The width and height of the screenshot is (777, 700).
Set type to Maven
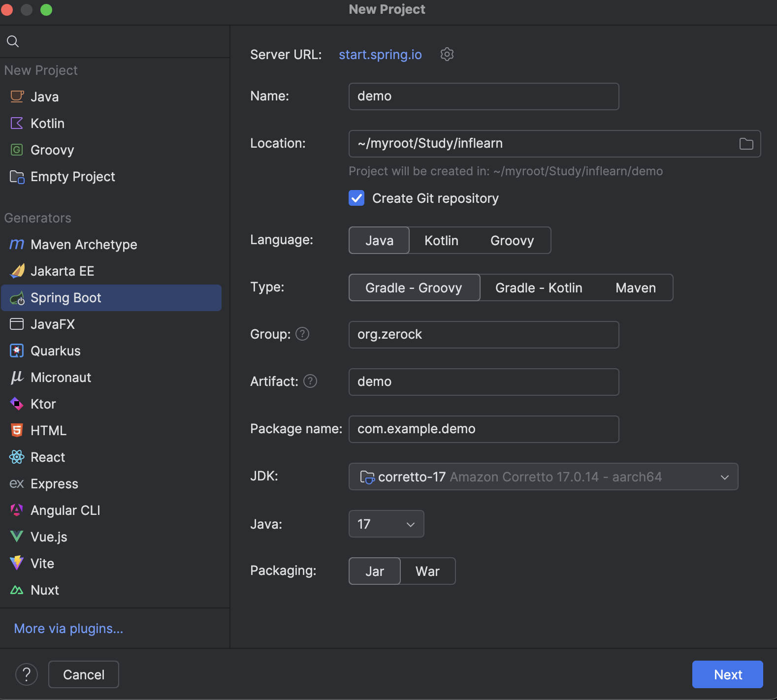pyautogui.click(x=636, y=287)
